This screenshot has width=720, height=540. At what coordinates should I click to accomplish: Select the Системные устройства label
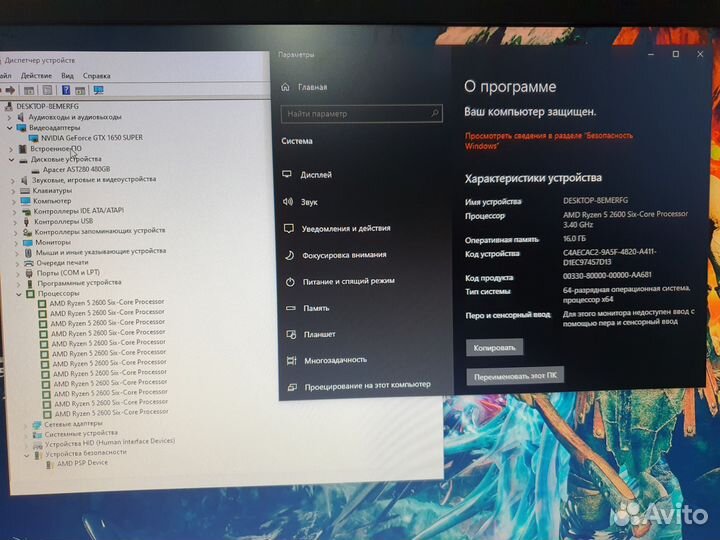coord(81,433)
